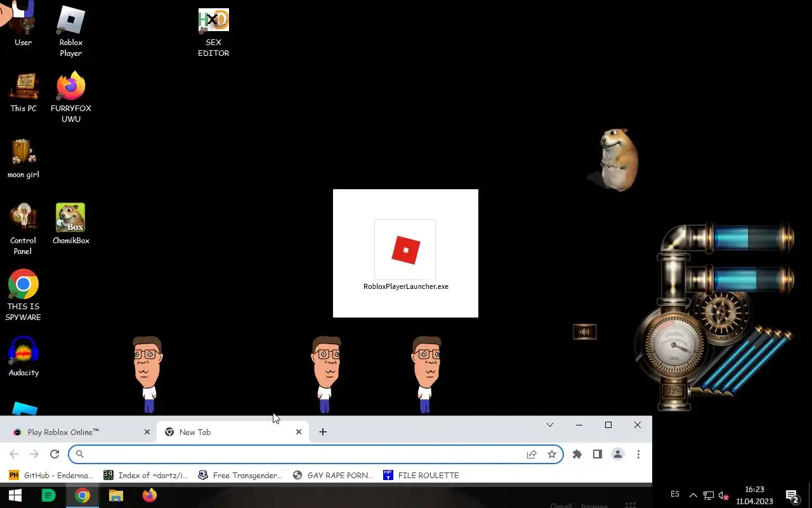Open the THIS IS SPYWARE Chrome shortcut
This screenshot has height=508, width=812.
tap(23, 295)
